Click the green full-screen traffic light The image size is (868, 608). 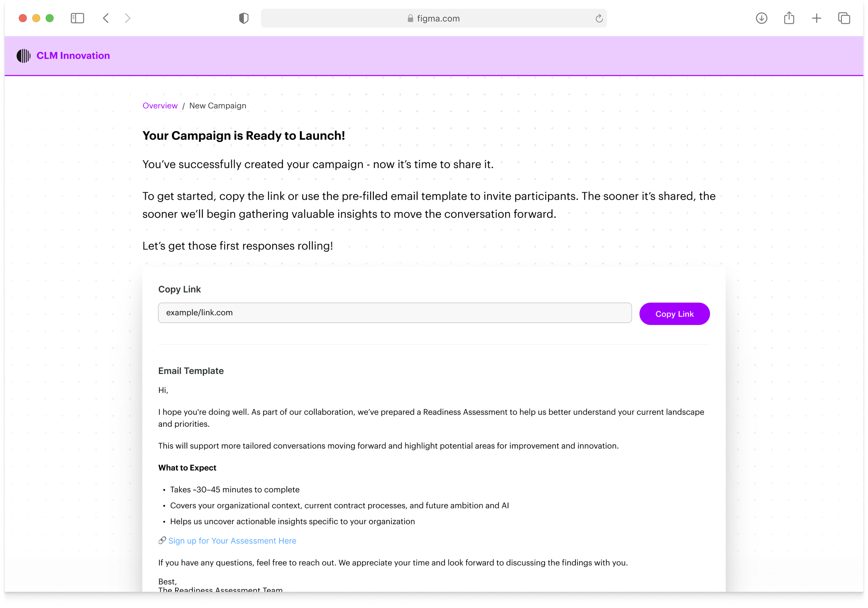click(x=50, y=18)
